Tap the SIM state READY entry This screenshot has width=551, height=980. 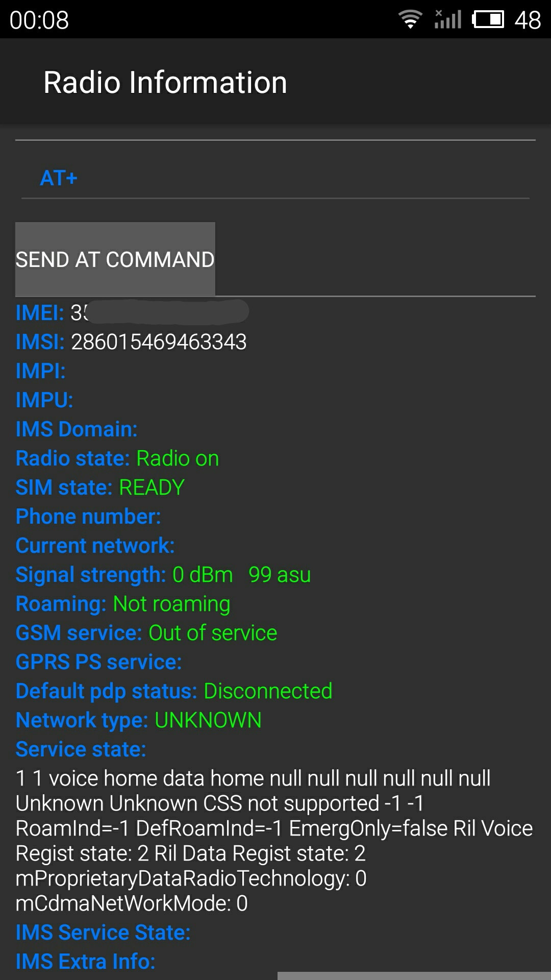100,487
